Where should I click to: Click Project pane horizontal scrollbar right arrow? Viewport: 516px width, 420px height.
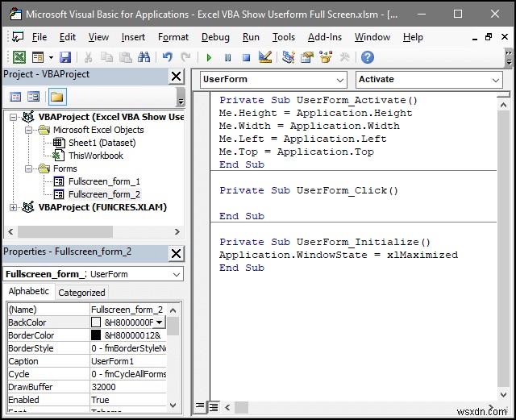pyautogui.click(x=177, y=231)
